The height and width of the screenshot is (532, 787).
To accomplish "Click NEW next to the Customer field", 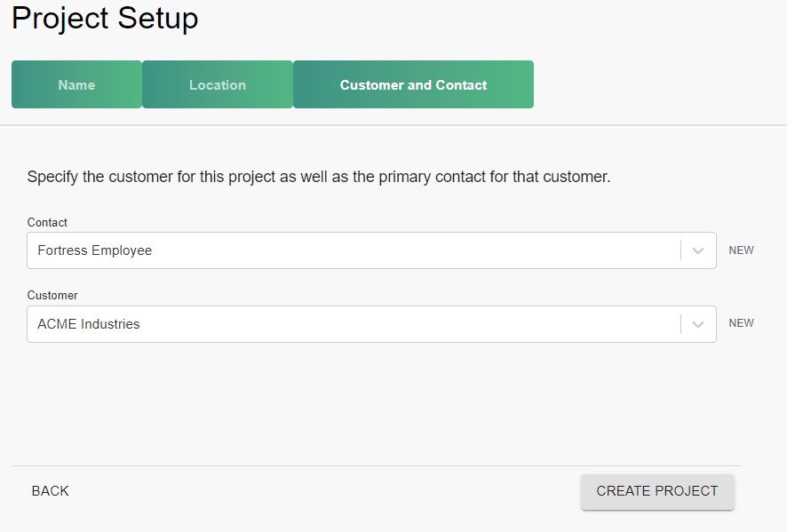I will [x=741, y=323].
